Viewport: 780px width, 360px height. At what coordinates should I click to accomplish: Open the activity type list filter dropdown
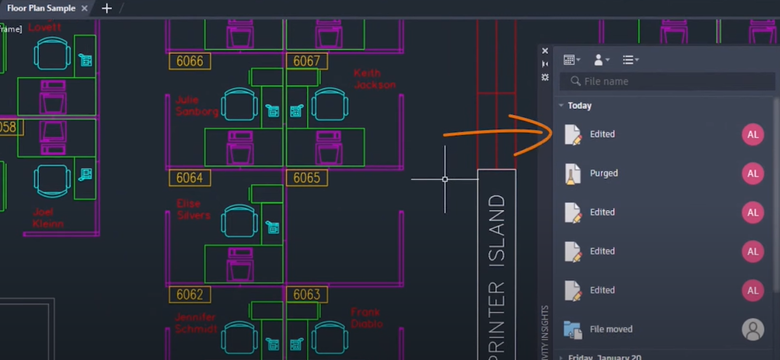pyautogui.click(x=630, y=60)
